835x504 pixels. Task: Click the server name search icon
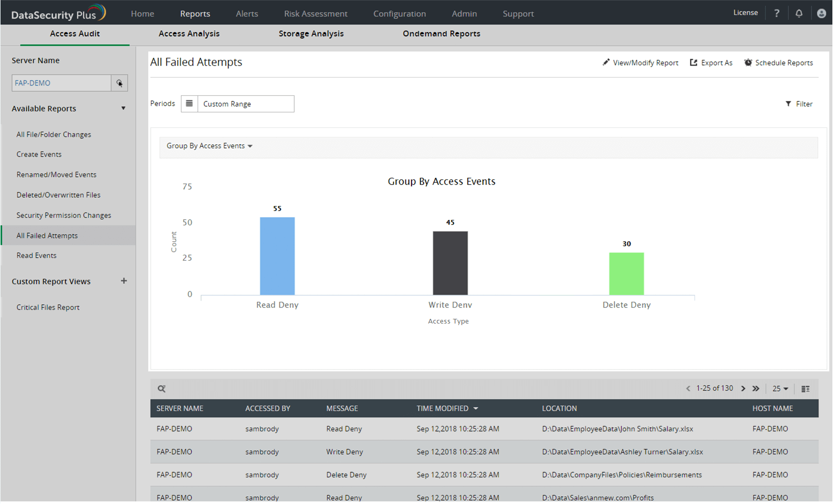point(120,83)
